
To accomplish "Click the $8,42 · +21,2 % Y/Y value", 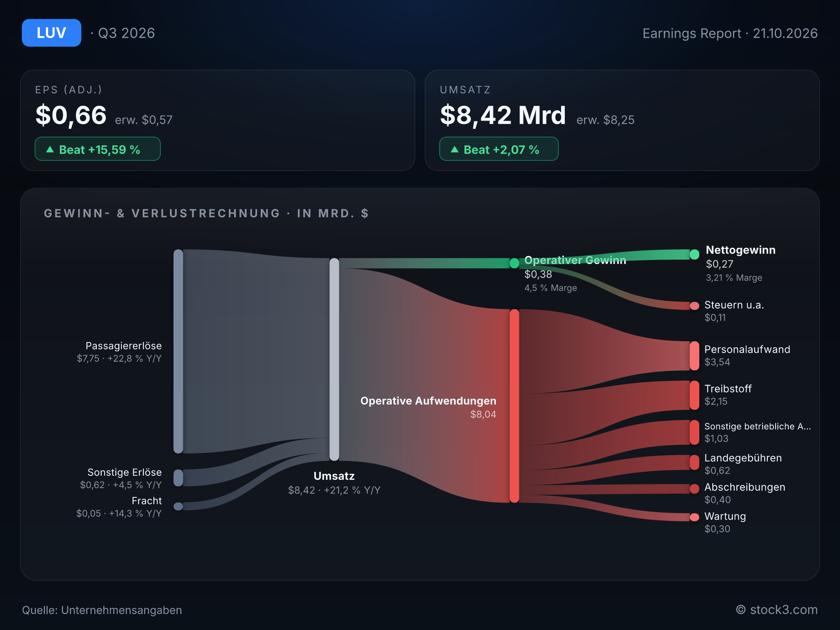I will 334,490.
